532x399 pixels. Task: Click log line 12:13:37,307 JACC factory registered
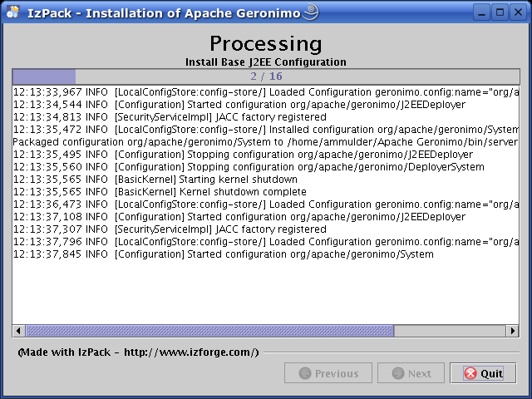click(x=170, y=229)
